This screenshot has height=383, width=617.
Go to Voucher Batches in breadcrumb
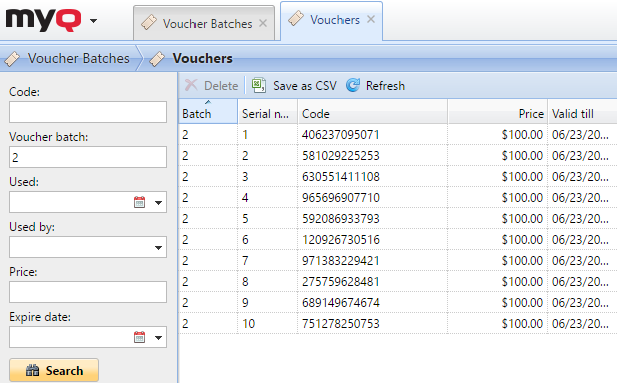(78, 58)
